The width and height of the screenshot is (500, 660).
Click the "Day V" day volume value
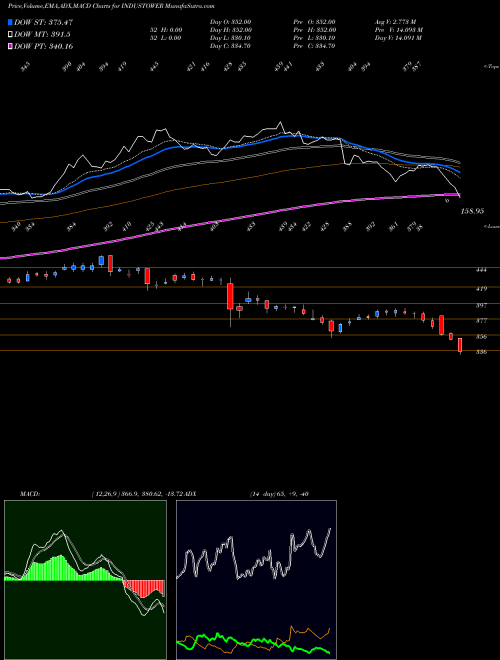398,38
